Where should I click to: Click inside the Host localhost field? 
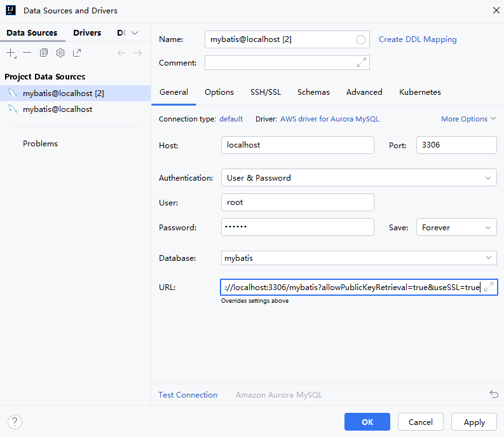[297, 145]
